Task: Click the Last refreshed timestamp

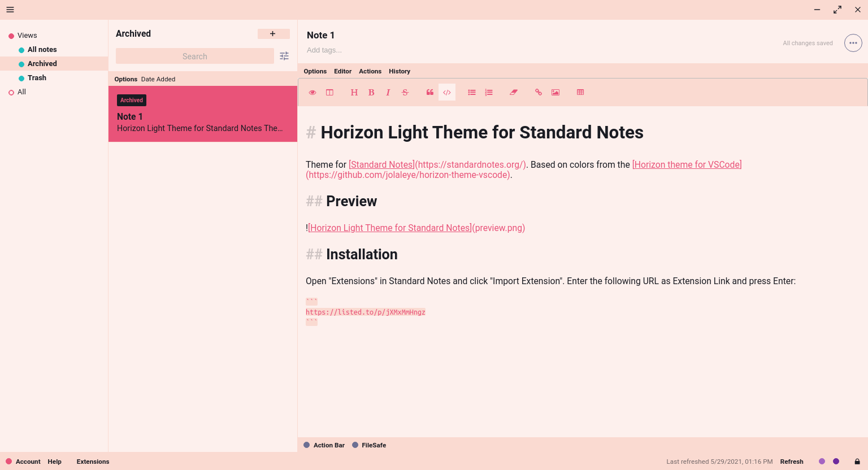Action: 719,462
